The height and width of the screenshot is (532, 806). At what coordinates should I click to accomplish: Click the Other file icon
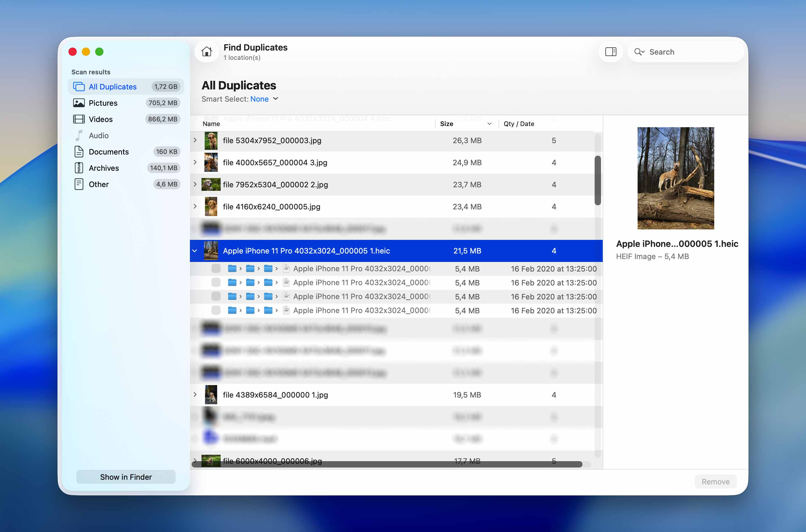point(79,184)
